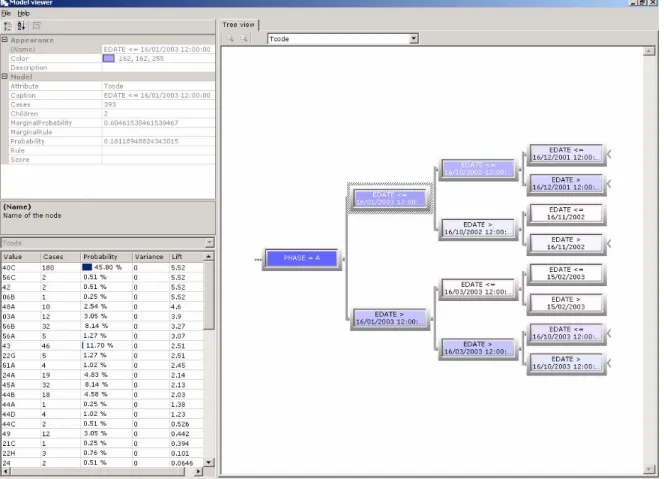Click the MarginalProbability property row
The image size is (664, 479).
(112, 123)
